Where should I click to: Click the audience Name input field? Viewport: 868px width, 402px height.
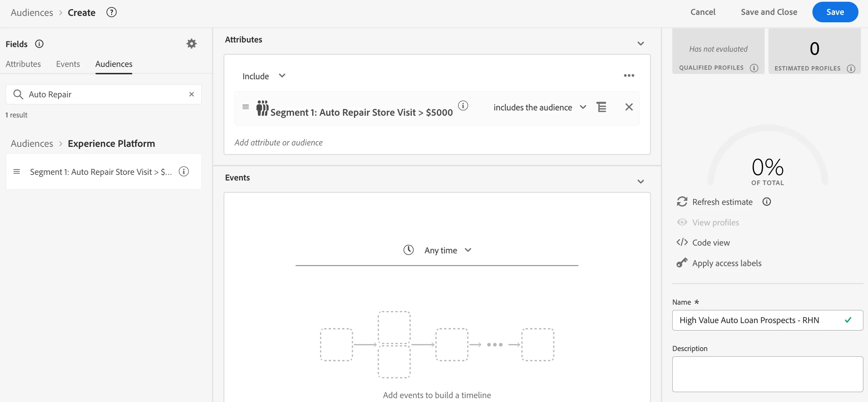[x=767, y=320]
